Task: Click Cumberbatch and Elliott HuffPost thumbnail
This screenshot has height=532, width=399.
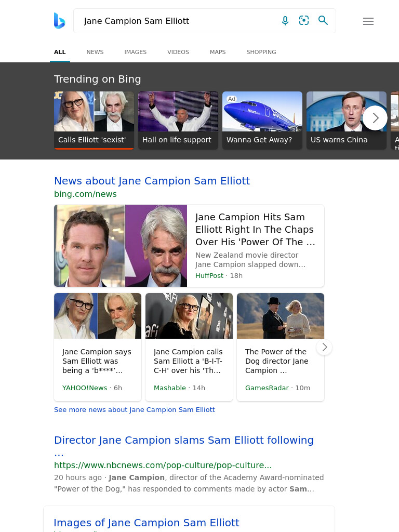Action: pos(121,246)
